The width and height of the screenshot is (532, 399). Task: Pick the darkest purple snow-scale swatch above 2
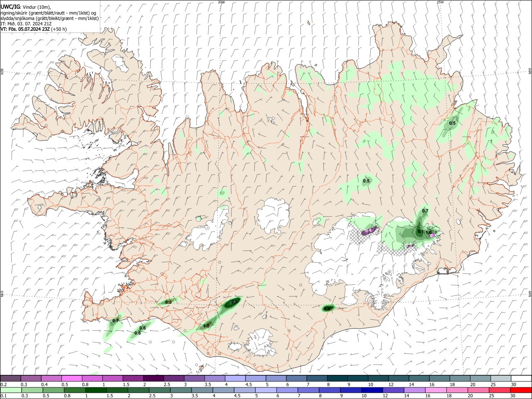[153, 379]
